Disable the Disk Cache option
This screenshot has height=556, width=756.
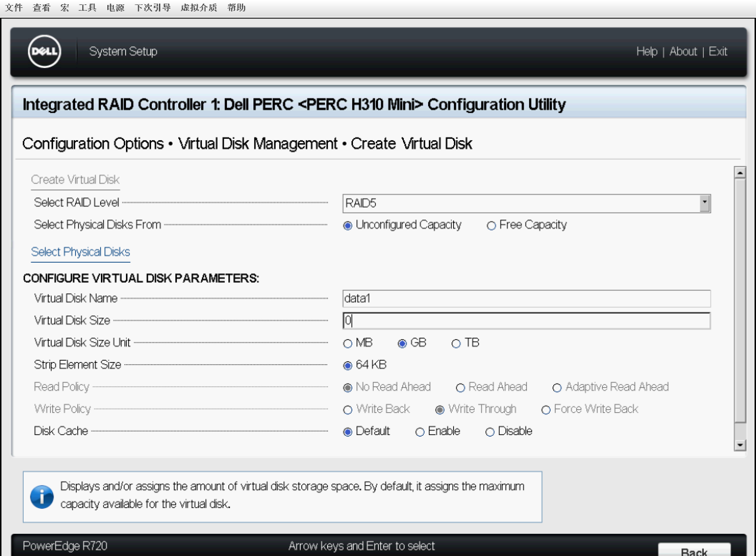[490, 432]
